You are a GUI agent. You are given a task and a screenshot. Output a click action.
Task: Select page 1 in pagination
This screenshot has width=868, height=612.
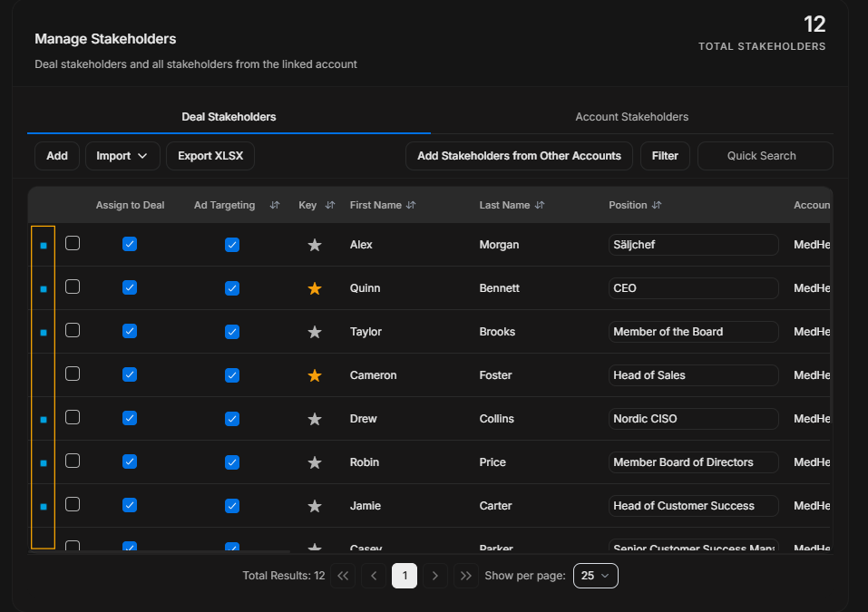(405, 576)
